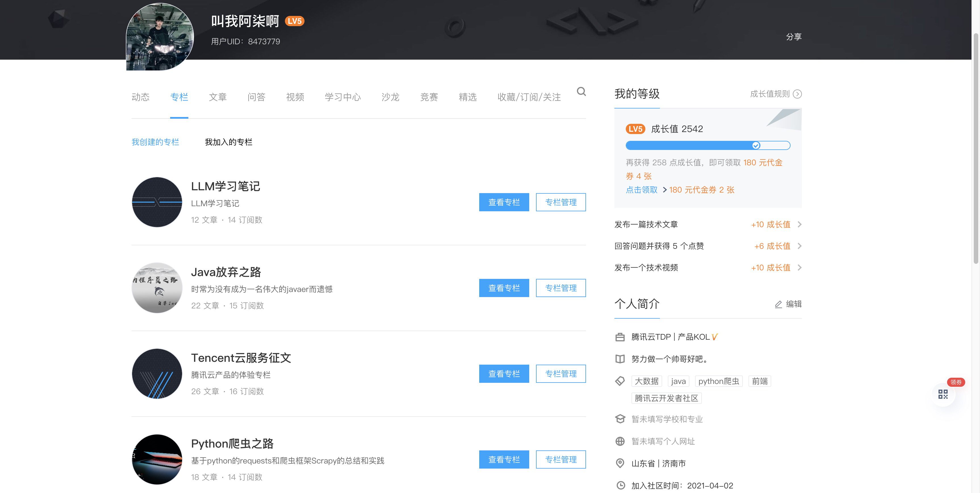
Task: Open the 收藏/订阅/关注 tab
Action: click(529, 97)
